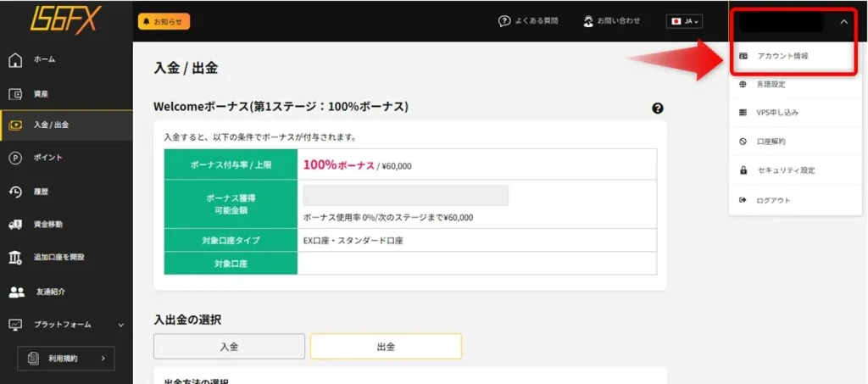Choose ログアウト from account menu

pyautogui.click(x=795, y=200)
